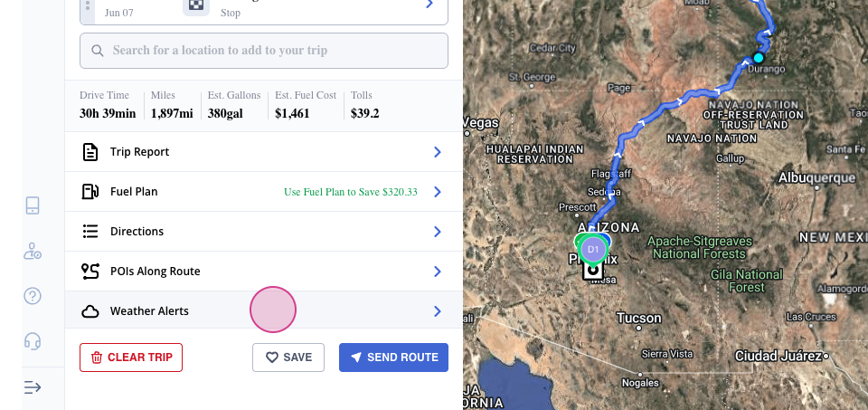Expand the Weather Alerts chevron
This screenshot has width=868, height=410.
pyautogui.click(x=437, y=311)
